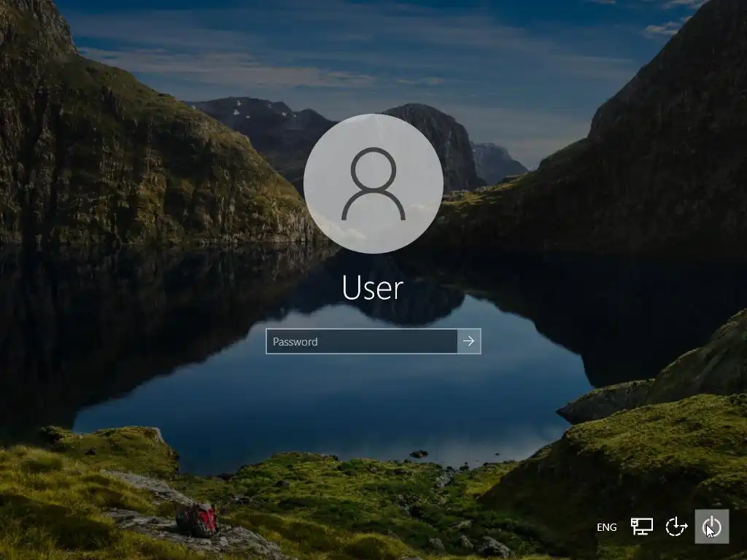Switch input language via ENG indicator

[x=606, y=527]
